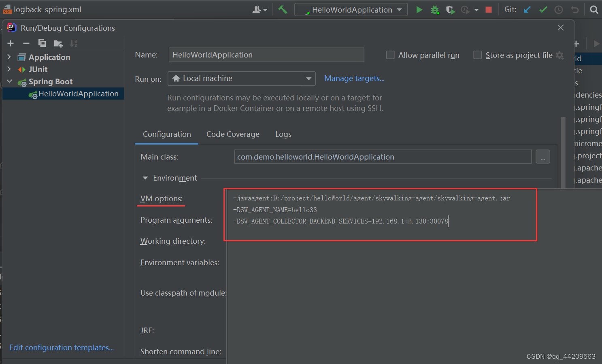Click the plus icon in background panel
Image resolution: width=602 pixels, height=364 pixels.
click(576, 43)
